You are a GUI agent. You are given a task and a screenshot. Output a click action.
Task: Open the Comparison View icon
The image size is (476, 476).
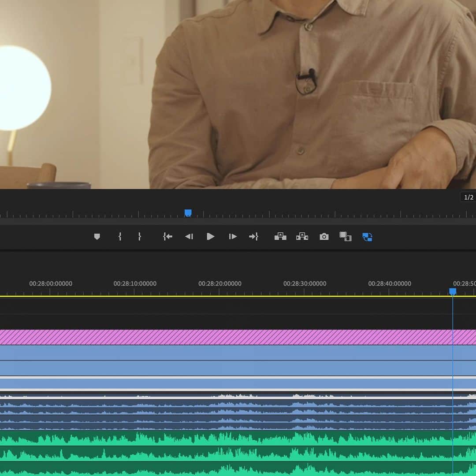pyautogui.click(x=346, y=237)
